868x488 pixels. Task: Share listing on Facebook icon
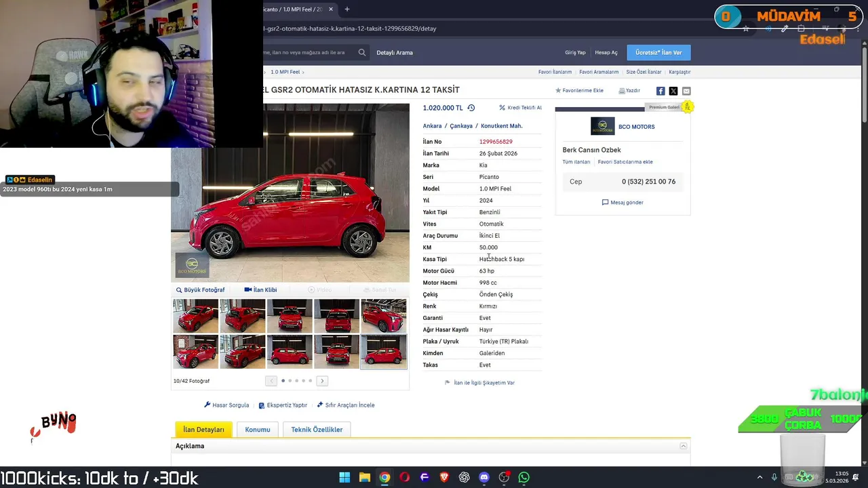660,91
